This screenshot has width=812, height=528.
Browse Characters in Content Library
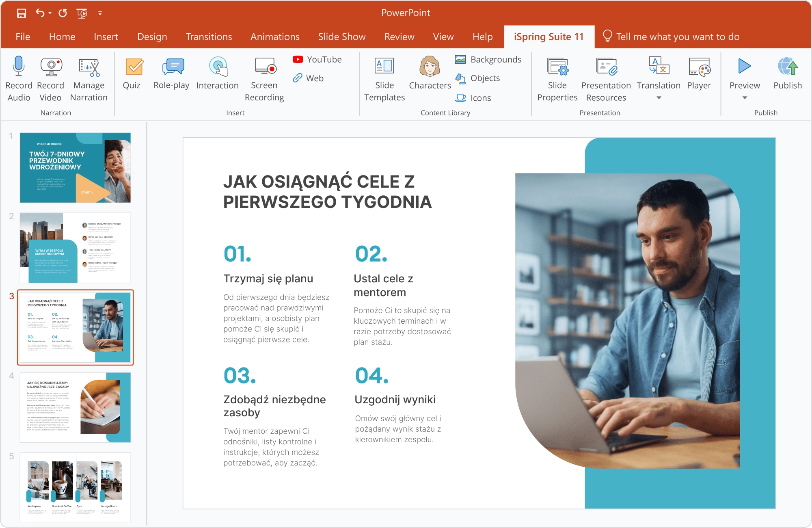pyautogui.click(x=430, y=75)
